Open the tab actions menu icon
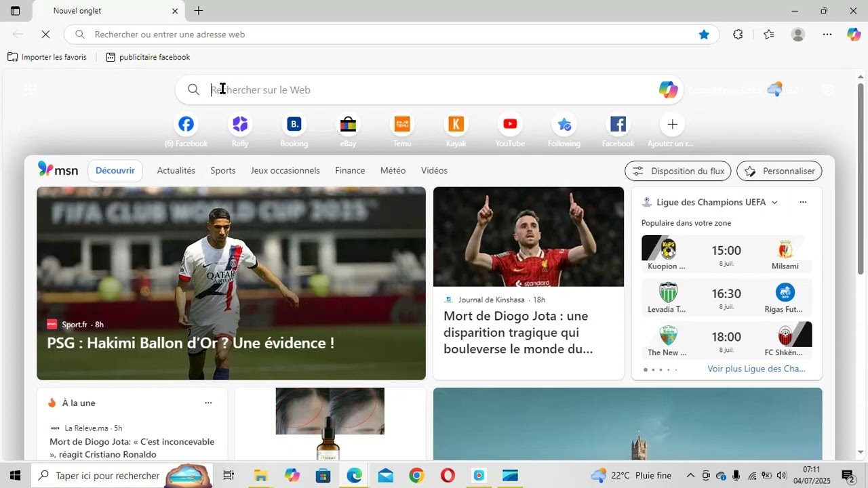The width and height of the screenshot is (868, 488). click(16, 11)
